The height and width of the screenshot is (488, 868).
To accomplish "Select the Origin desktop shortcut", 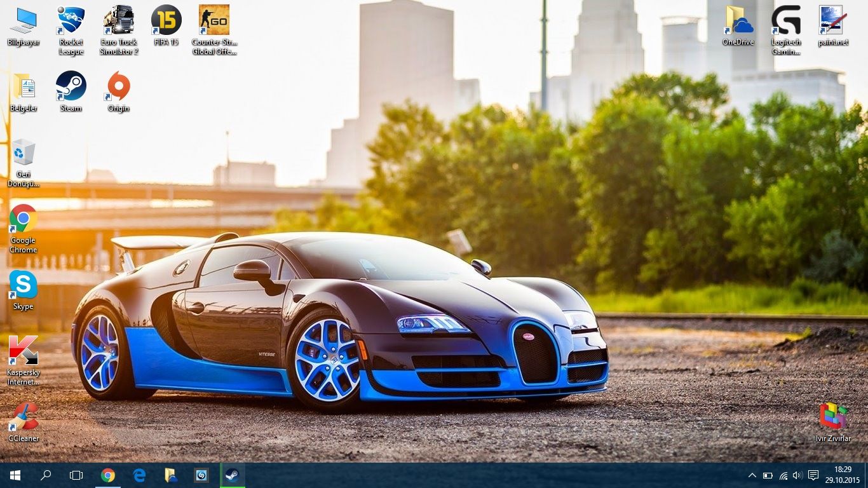I will tap(119, 92).
